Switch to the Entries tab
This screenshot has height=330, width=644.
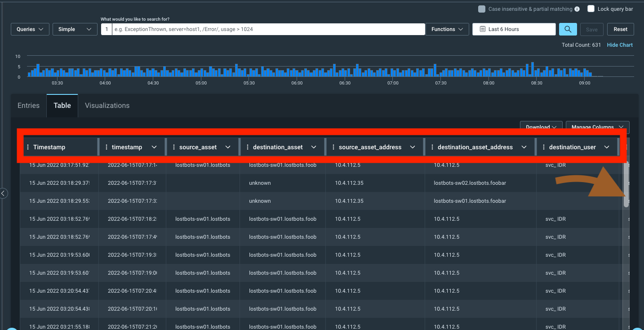click(28, 106)
